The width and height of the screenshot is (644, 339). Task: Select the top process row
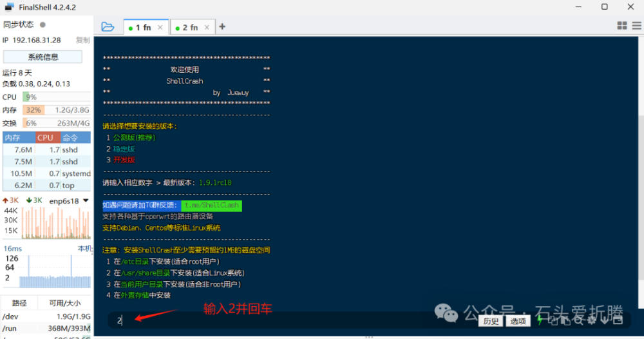pyautogui.click(x=47, y=186)
